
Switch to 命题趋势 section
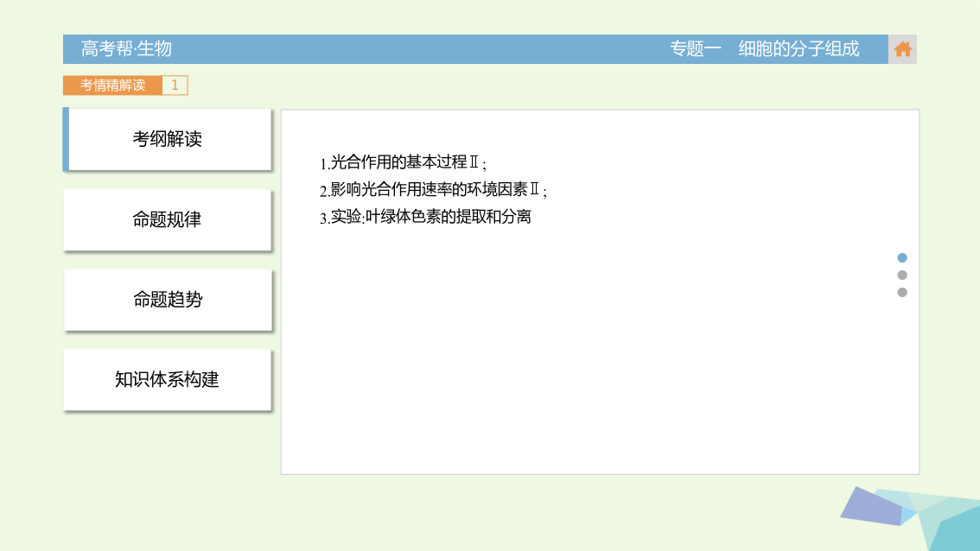point(168,300)
